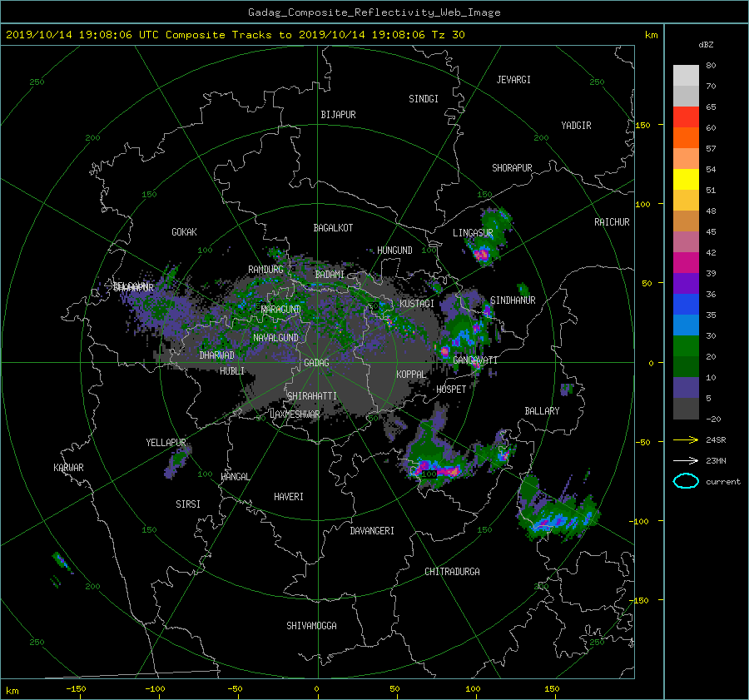
Task: Select the RAICHUR label
Action: (612, 221)
